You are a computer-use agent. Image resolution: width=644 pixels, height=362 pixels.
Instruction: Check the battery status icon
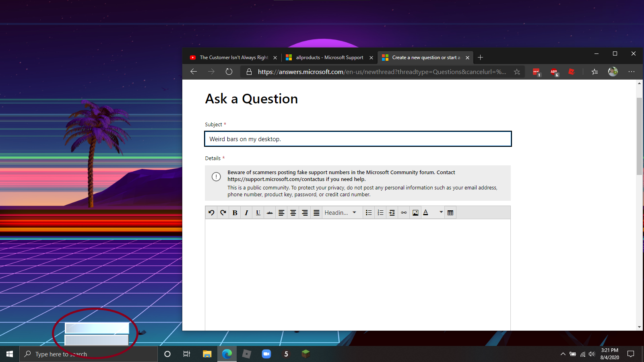(x=573, y=354)
